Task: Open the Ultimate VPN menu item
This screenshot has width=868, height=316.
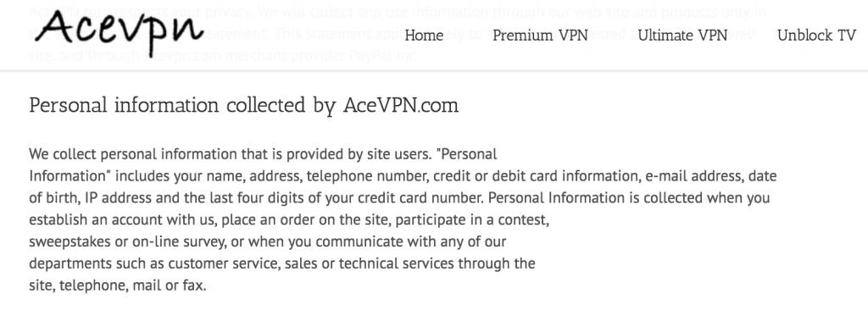Action: point(682,36)
